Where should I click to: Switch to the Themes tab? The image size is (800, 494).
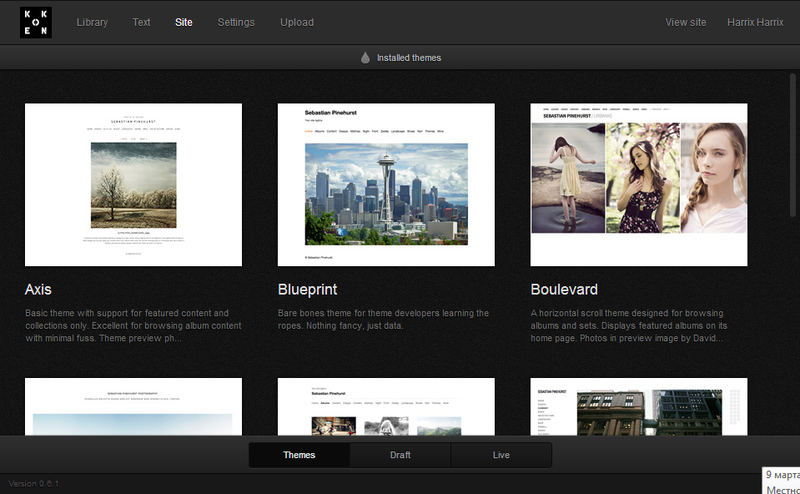[x=299, y=455]
